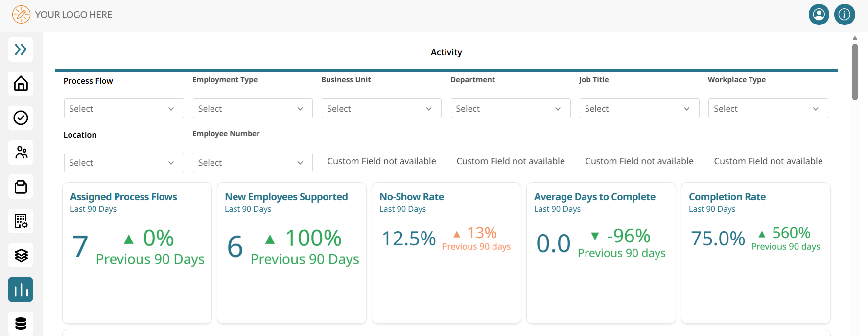Viewport: 868px width, 336px height.
Task: Click the 75.0% completion value
Action: pyautogui.click(x=718, y=239)
